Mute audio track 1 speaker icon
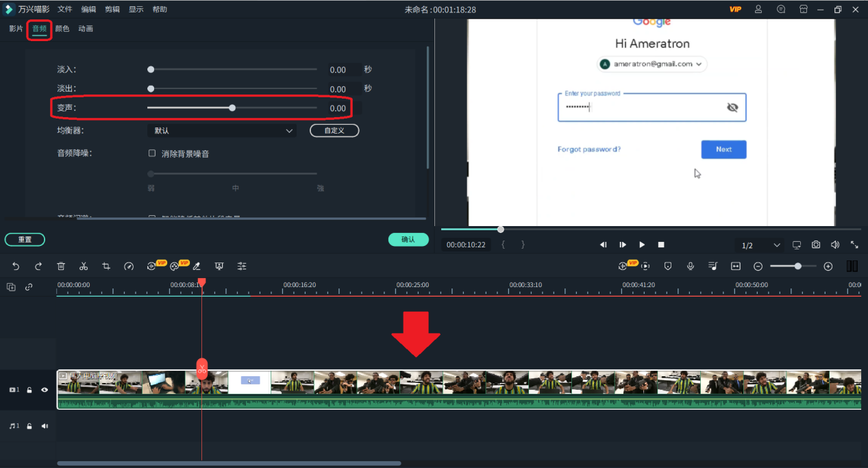 (45, 426)
